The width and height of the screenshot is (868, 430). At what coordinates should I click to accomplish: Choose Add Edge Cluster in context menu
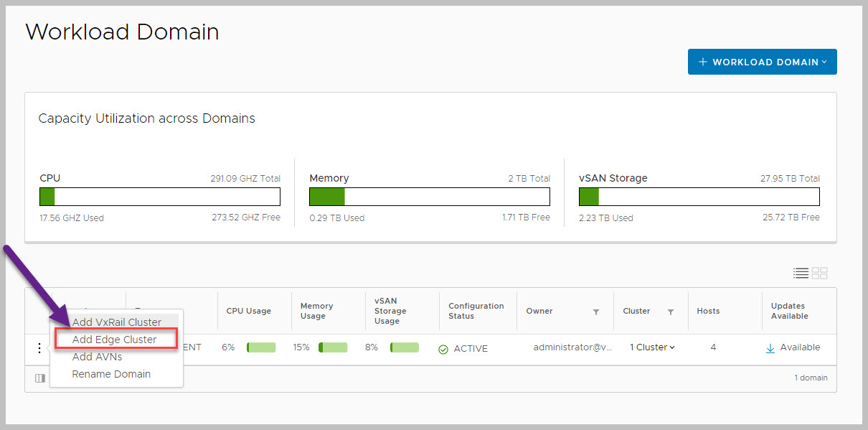tap(115, 340)
